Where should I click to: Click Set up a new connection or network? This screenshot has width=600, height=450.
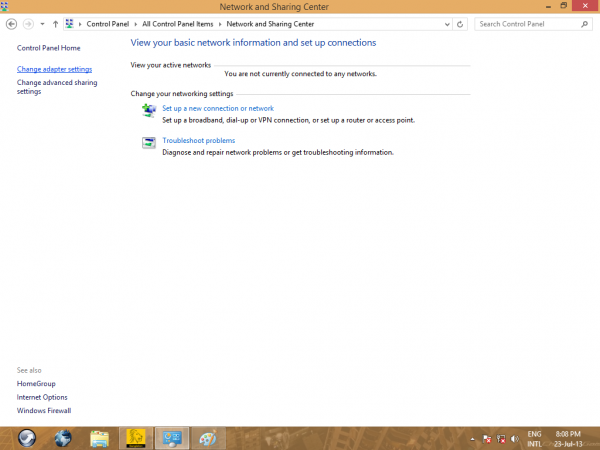pos(218,108)
